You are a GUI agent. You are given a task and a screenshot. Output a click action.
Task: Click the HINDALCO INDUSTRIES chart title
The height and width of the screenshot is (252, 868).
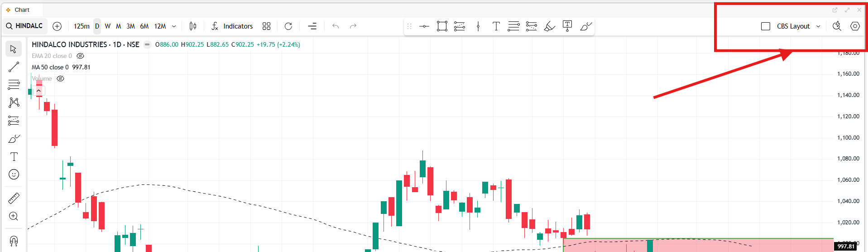coord(86,44)
